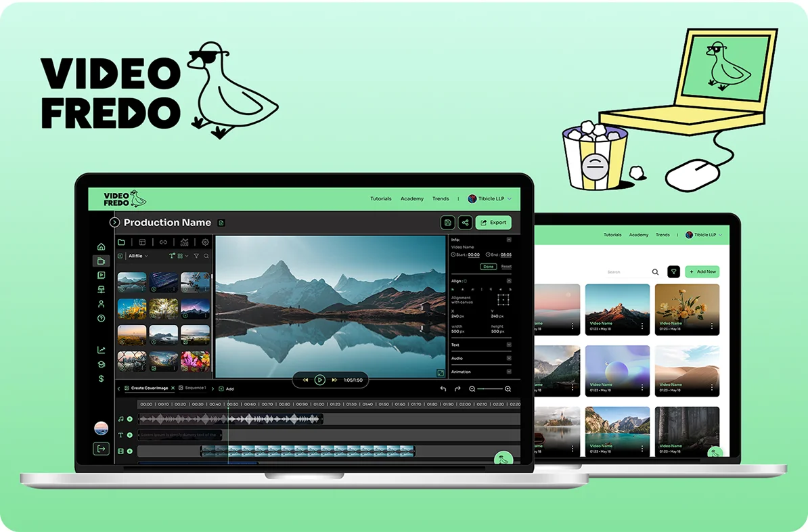Viewport: 808px width, 532px height.
Task: Click the text T icon in media toolbar
Action: (172, 257)
